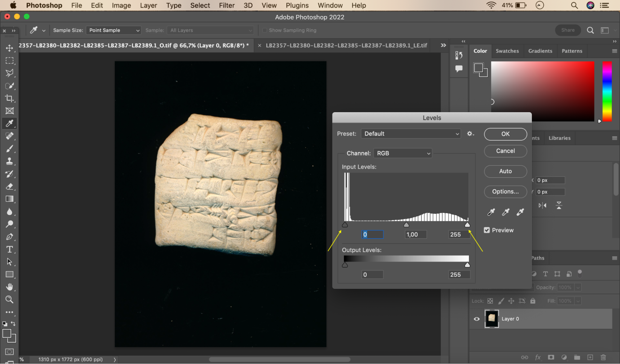
Task: Select the Type tool
Action: pos(9,249)
